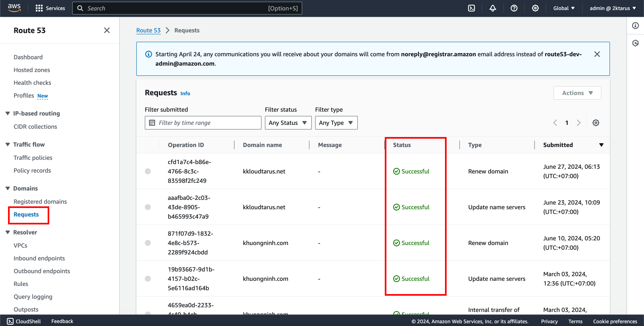This screenshot has width=644, height=326.
Task: Click the calendar icon in time range filter
Action: pyautogui.click(x=152, y=123)
